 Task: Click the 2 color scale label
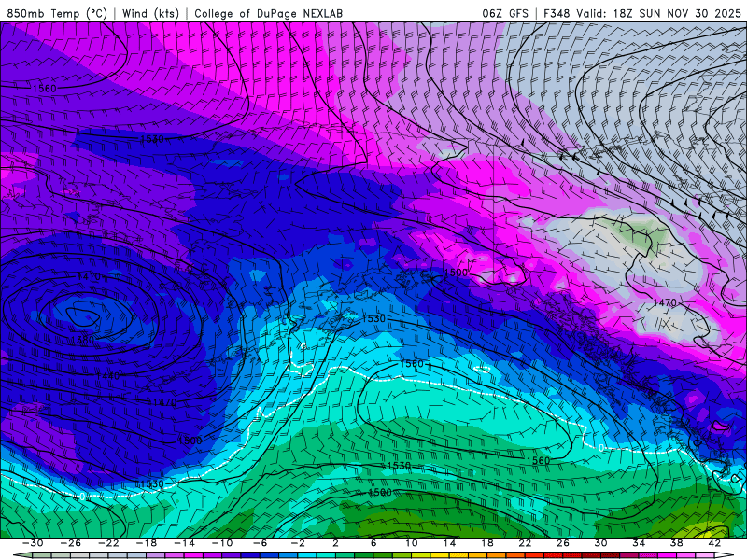pyautogui.click(x=336, y=543)
